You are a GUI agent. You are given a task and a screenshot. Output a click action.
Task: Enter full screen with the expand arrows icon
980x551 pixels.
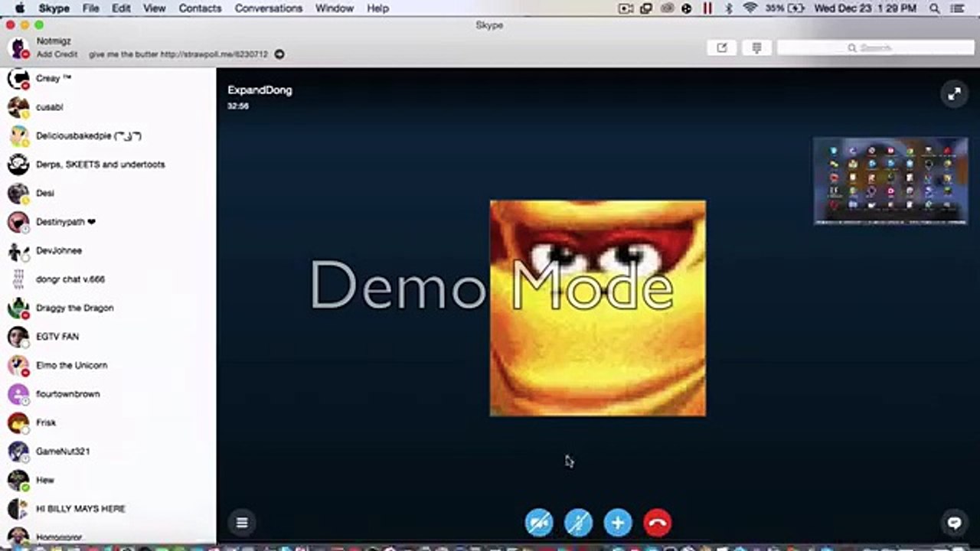click(x=954, y=94)
